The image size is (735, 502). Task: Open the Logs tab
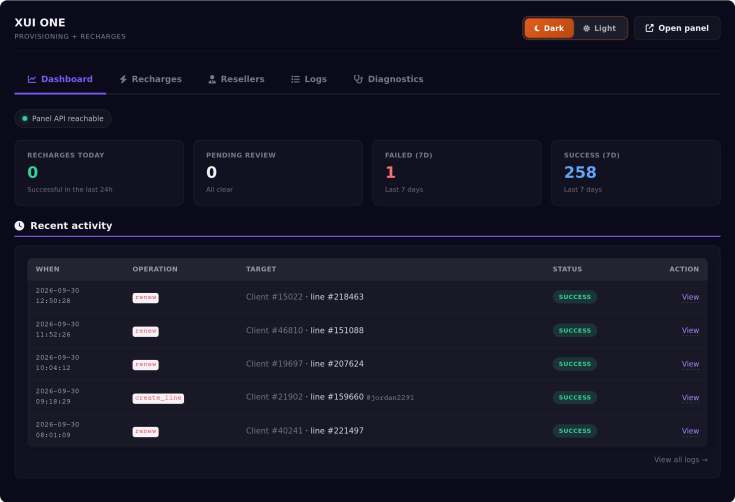[x=309, y=79]
